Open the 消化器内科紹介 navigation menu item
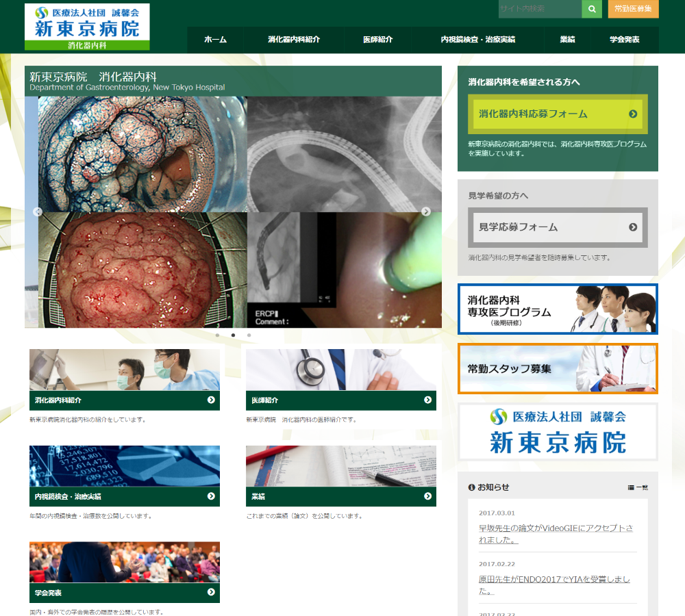 pyautogui.click(x=294, y=40)
